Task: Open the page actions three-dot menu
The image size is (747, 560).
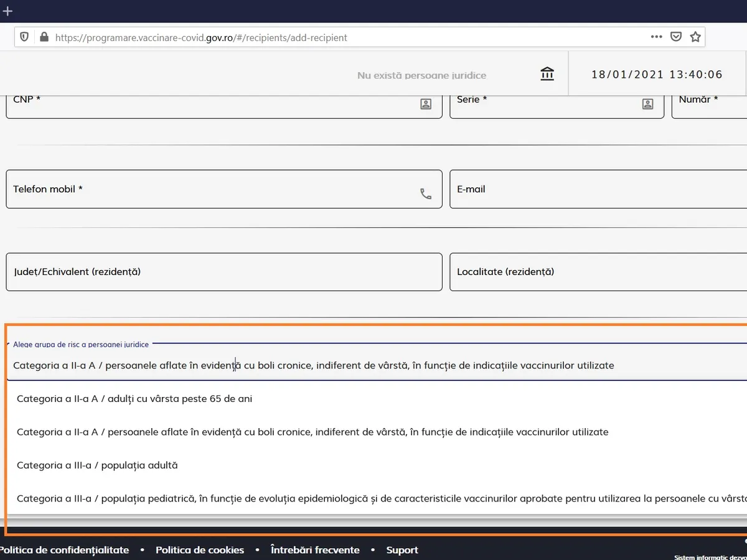Action: click(656, 37)
